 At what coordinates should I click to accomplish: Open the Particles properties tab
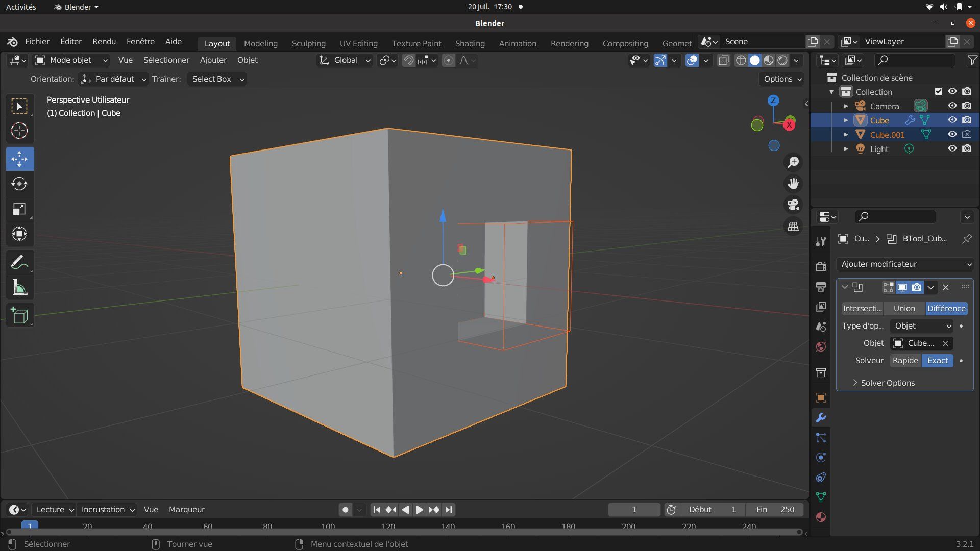tap(821, 438)
